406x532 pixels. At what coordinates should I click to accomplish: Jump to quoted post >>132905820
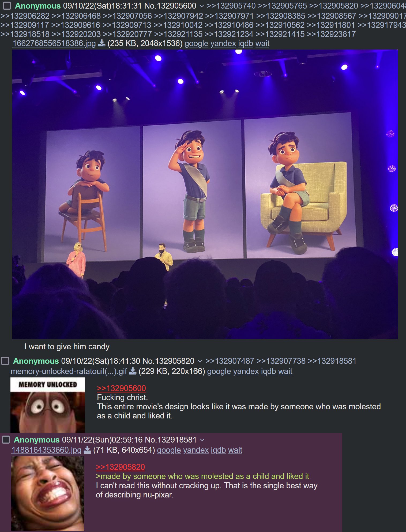click(x=120, y=467)
